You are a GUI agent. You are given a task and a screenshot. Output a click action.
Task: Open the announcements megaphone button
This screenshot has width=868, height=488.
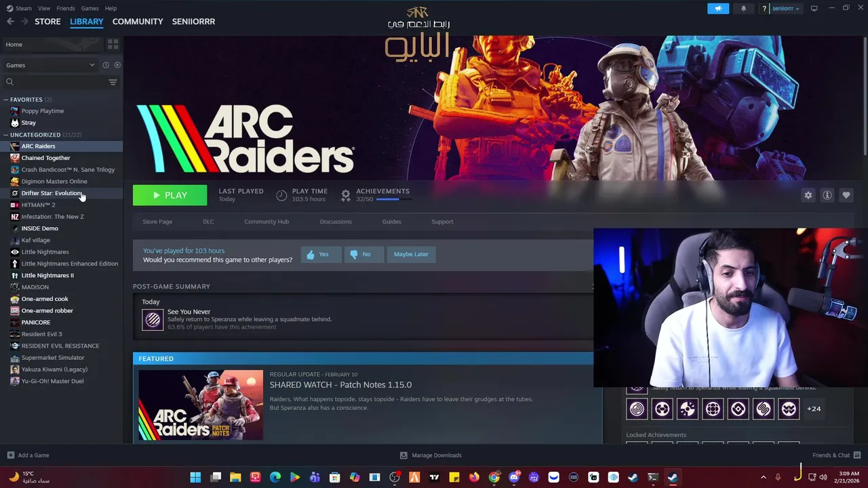click(718, 8)
